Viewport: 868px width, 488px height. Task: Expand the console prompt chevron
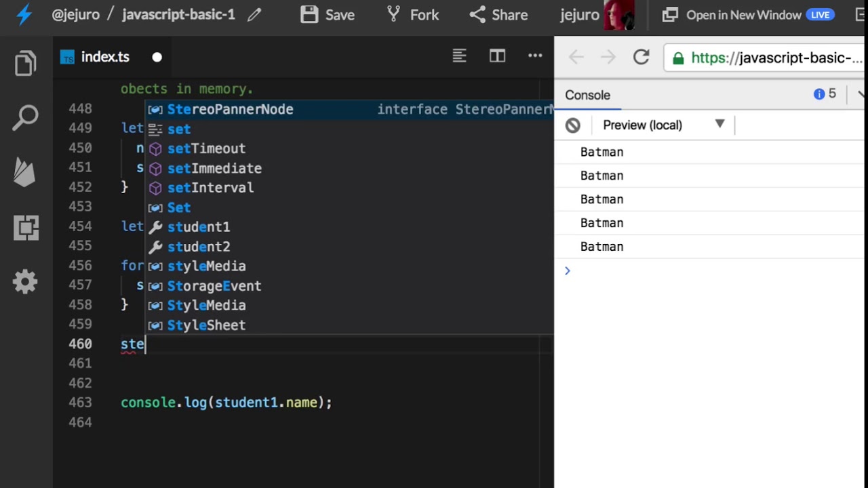pyautogui.click(x=568, y=271)
